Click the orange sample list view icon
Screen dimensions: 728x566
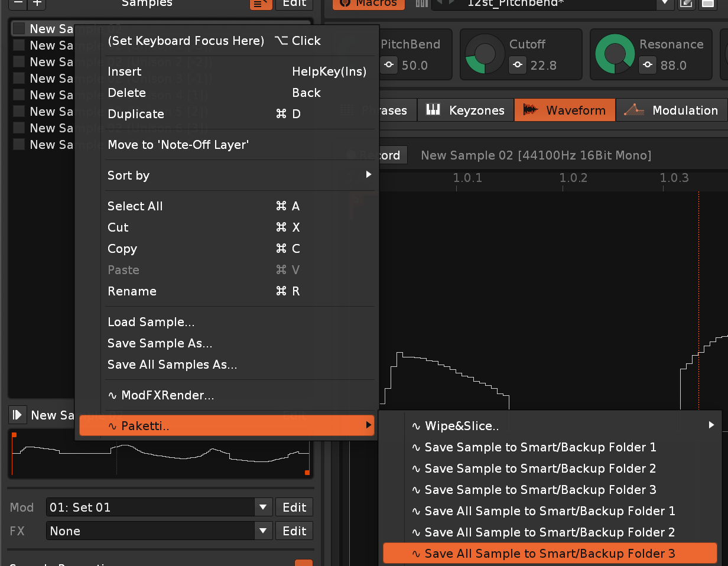point(261,4)
